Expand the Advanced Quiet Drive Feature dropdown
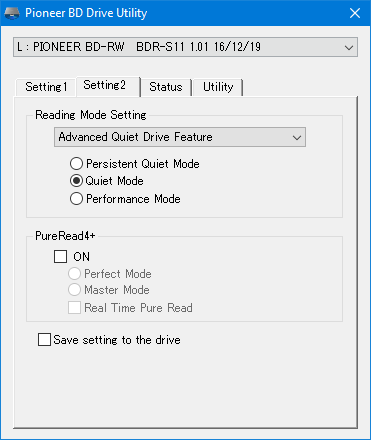This screenshot has height=440, width=371. pyautogui.click(x=180, y=137)
